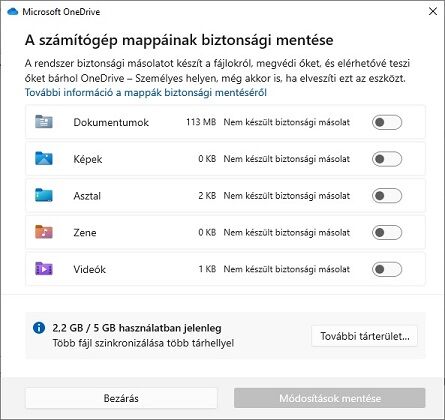
Task: Switch on backup for Zene
Action: click(387, 232)
